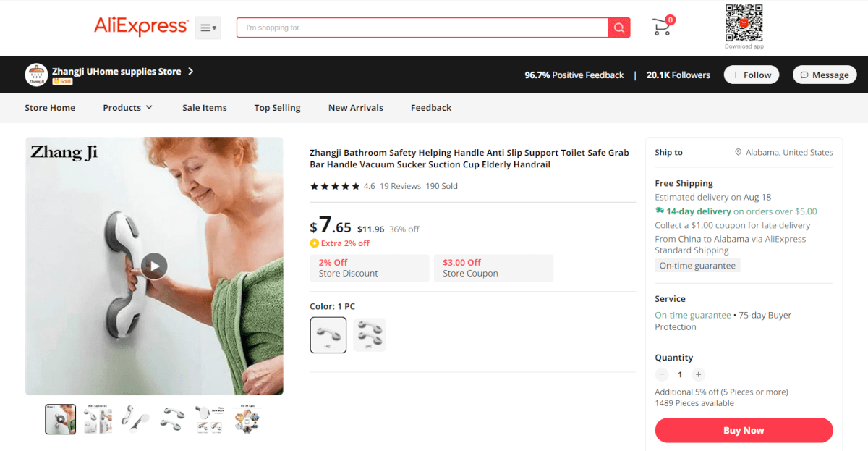This screenshot has width=868, height=451.
Task: Change the Alabama, United States location
Action: click(784, 152)
